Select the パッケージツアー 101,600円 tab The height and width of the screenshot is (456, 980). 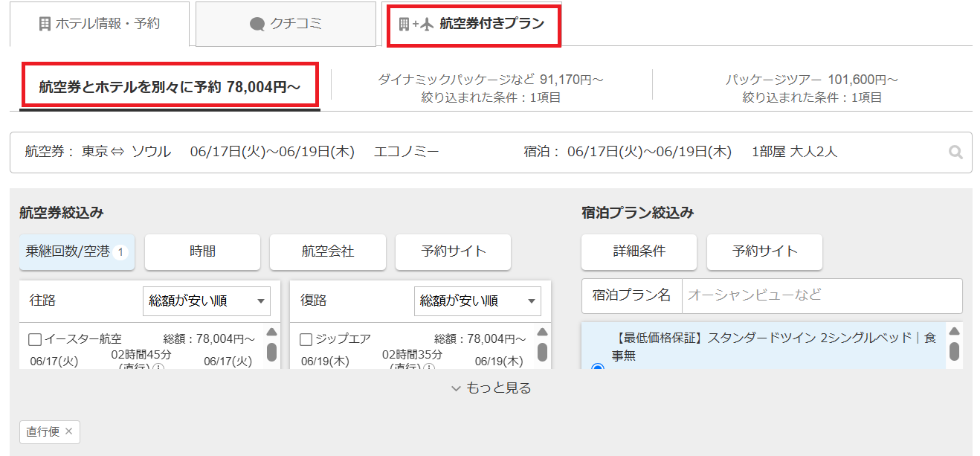coord(812,87)
